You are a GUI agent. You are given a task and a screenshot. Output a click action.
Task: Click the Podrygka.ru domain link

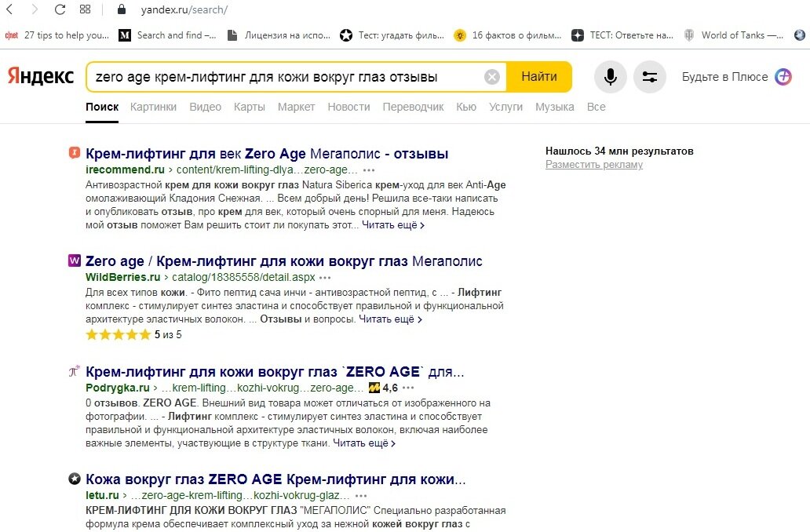(x=117, y=388)
